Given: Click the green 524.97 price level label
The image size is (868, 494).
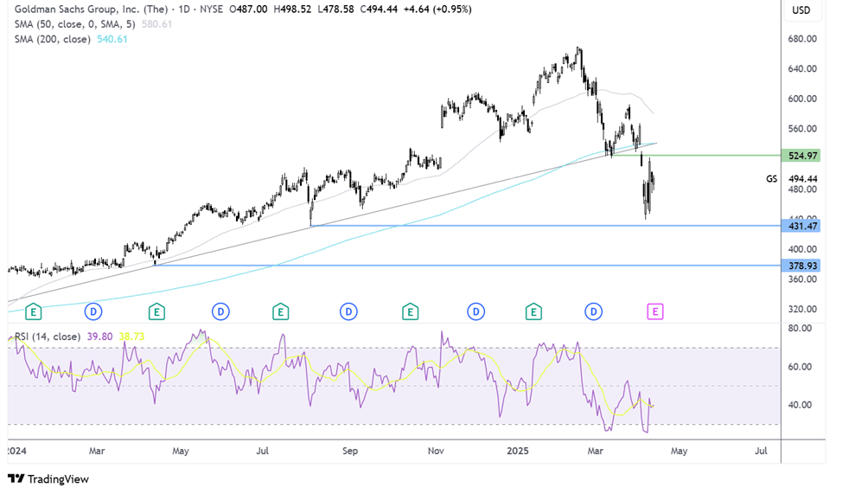Looking at the screenshot, I should pos(802,157).
